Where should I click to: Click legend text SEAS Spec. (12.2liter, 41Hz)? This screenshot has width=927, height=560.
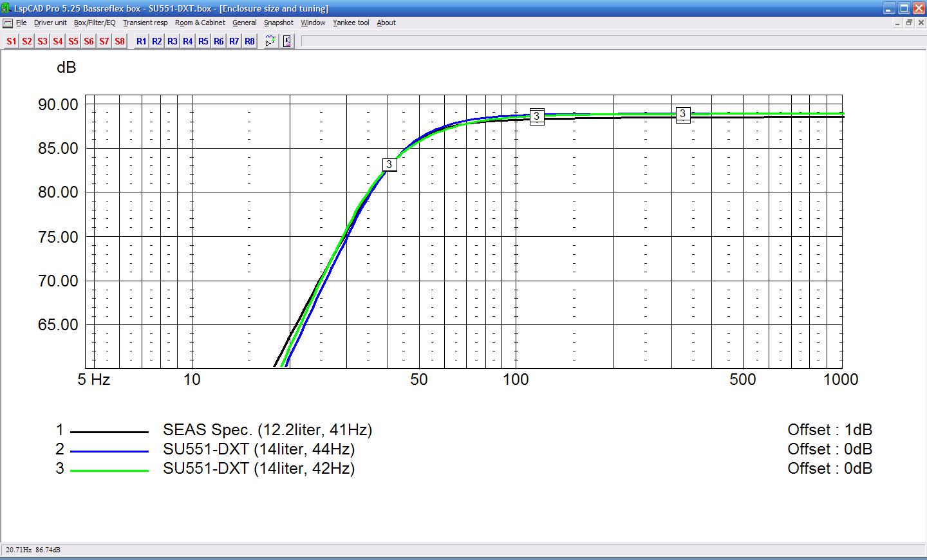pyautogui.click(x=268, y=430)
